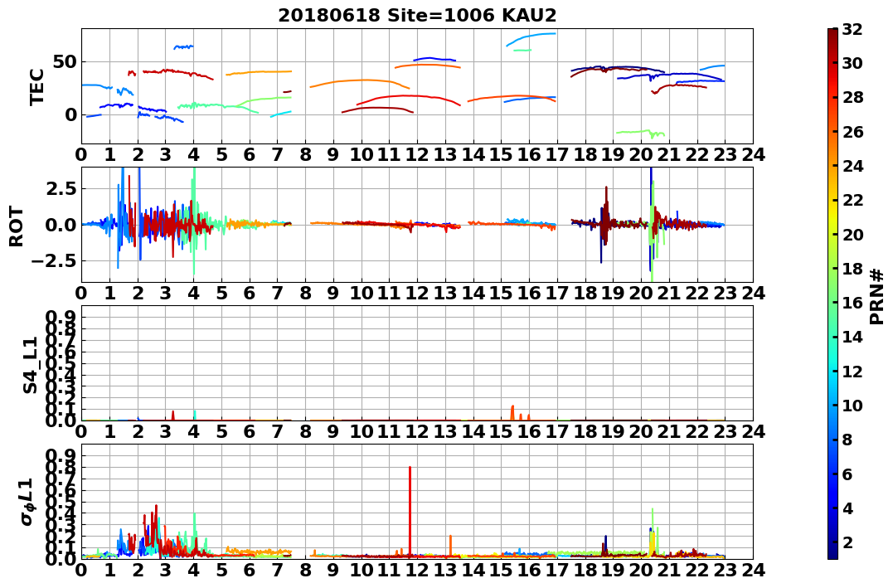This screenshot has height=588, width=893.
Task: Click x-tick '16' under the S4_L1 panel
Action: coord(529,431)
